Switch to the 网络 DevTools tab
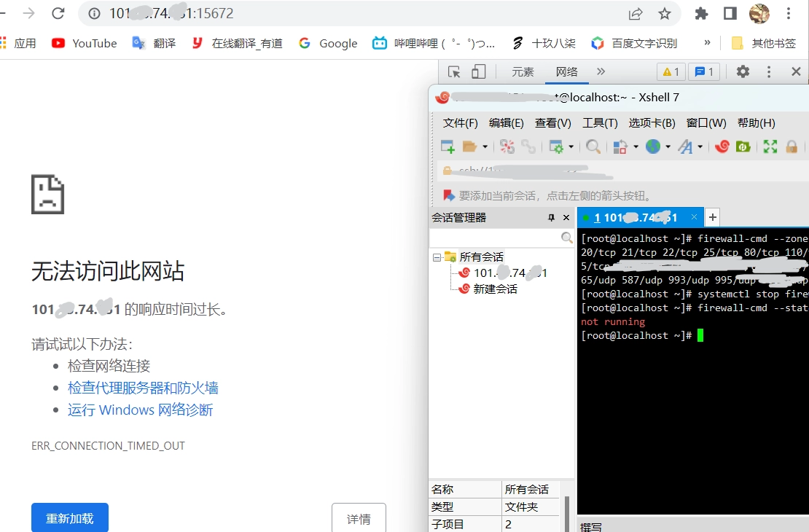 tap(566, 71)
